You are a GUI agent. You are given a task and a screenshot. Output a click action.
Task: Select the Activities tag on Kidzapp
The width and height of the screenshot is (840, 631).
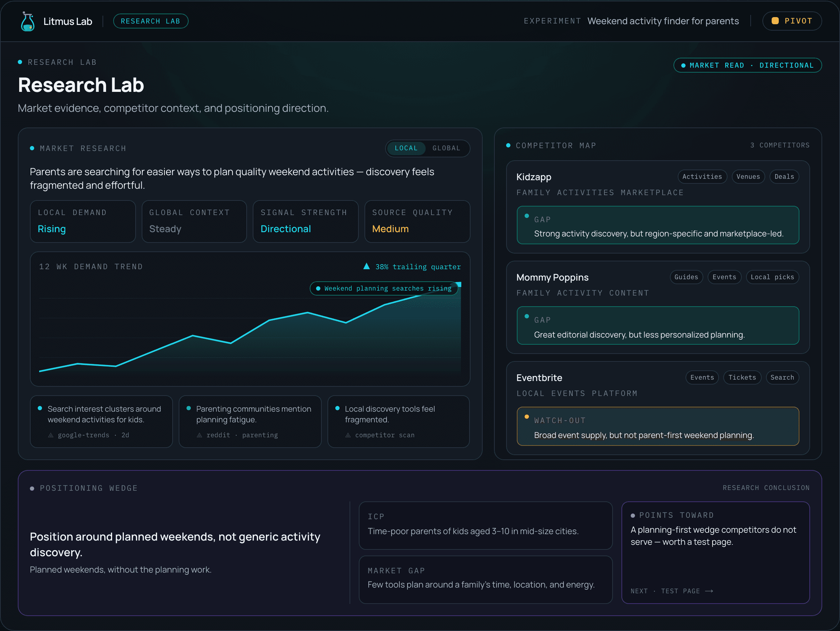tap(702, 177)
